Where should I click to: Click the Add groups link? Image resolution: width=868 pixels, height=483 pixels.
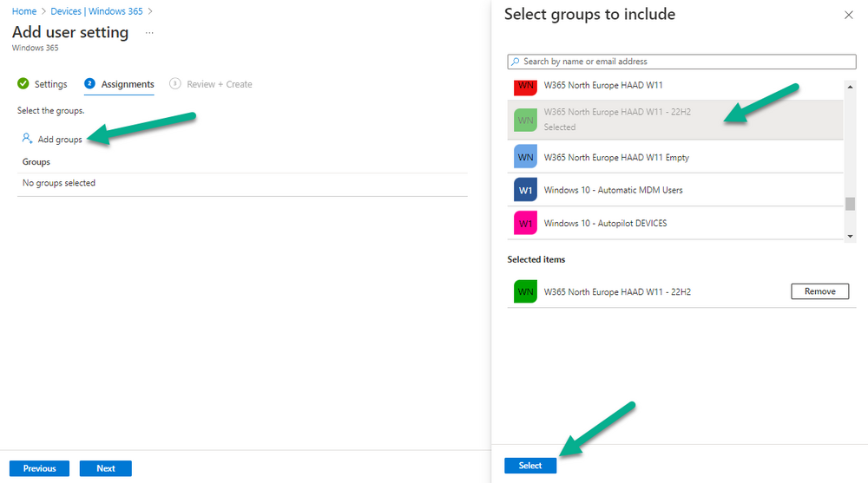[x=60, y=140]
